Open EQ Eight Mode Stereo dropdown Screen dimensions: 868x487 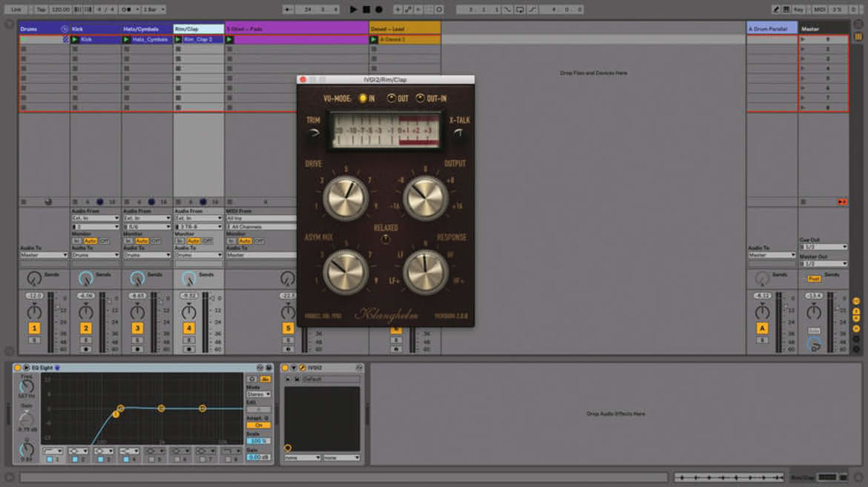tap(258, 394)
